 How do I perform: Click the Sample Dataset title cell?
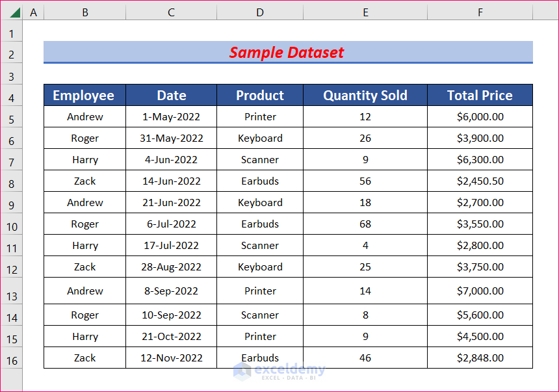click(x=288, y=53)
